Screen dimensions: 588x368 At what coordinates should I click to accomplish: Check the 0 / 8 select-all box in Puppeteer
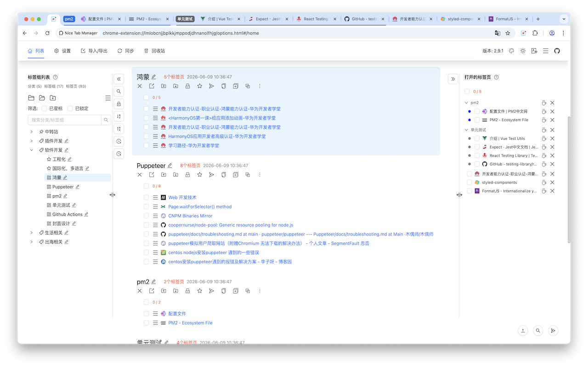pyautogui.click(x=146, y=186)
